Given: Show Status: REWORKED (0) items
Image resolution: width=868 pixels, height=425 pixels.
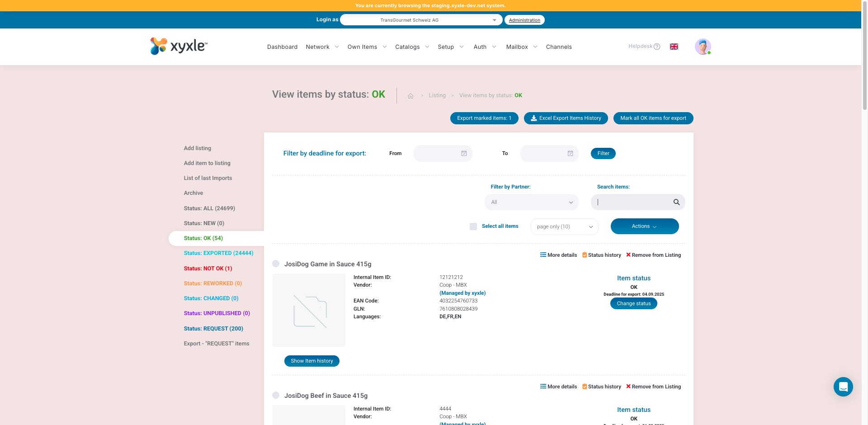Looking at the screenshot, I should pos(213,283).
